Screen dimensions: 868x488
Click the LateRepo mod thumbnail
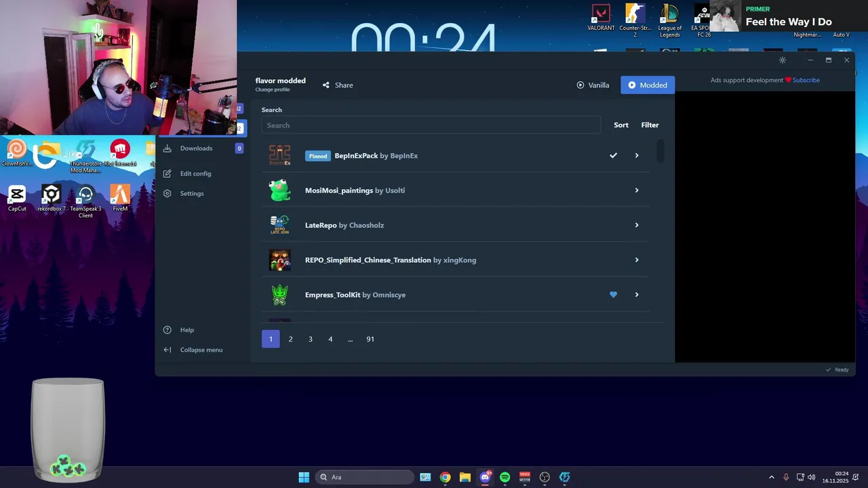tap(279, 225)
